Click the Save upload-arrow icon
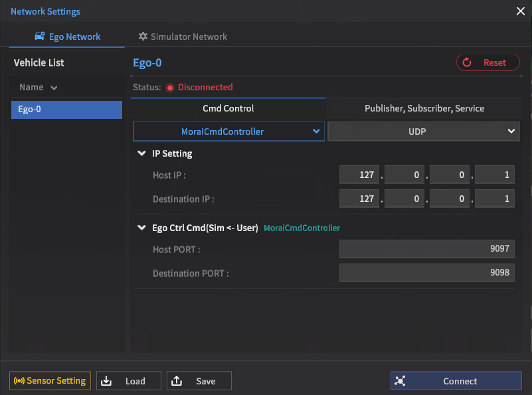532x395 pixels. coord(177,381)
